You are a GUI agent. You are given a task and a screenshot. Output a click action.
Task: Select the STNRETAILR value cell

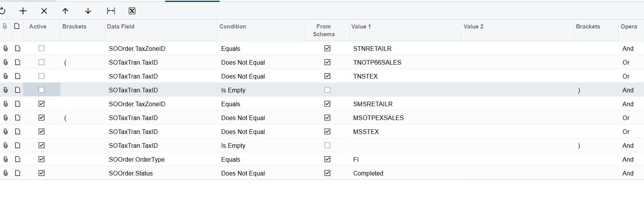tap(405, 48)
